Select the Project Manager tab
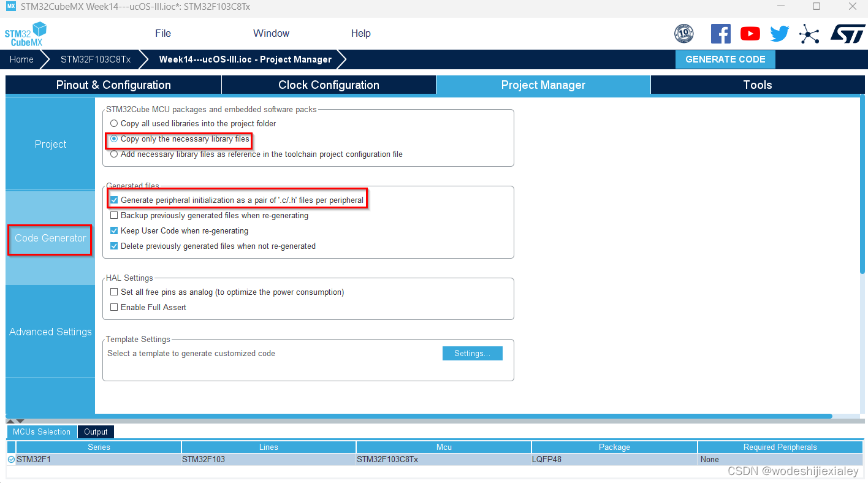Viewport: 868px width, 483px height. (x=543, y=85)
